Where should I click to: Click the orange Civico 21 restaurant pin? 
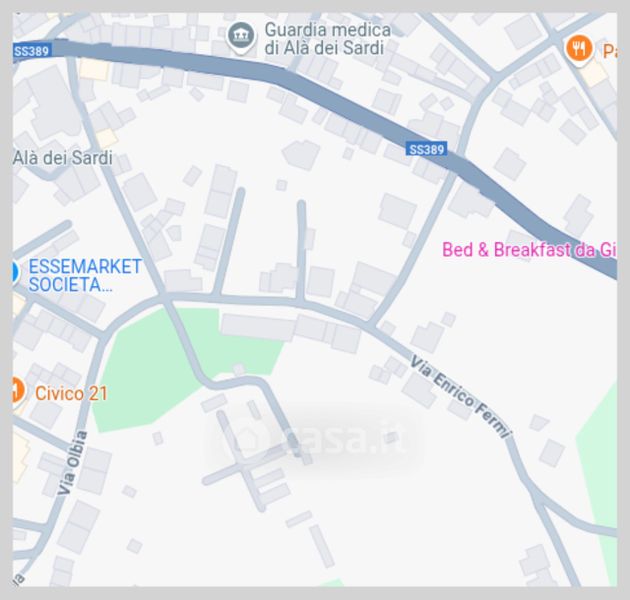18,391
